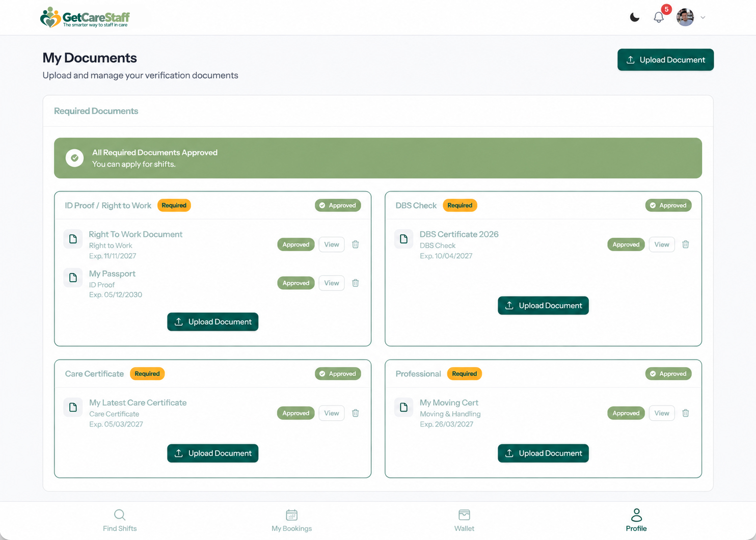View the DBS Certificate 2026
756x540 pixels.
pos(662,245)
